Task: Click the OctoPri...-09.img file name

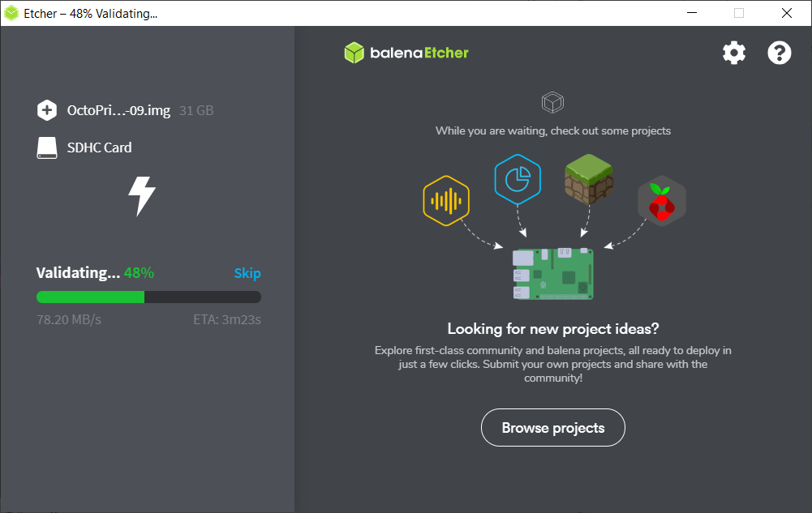Action: pyautogui.click(x=118, y=111)
